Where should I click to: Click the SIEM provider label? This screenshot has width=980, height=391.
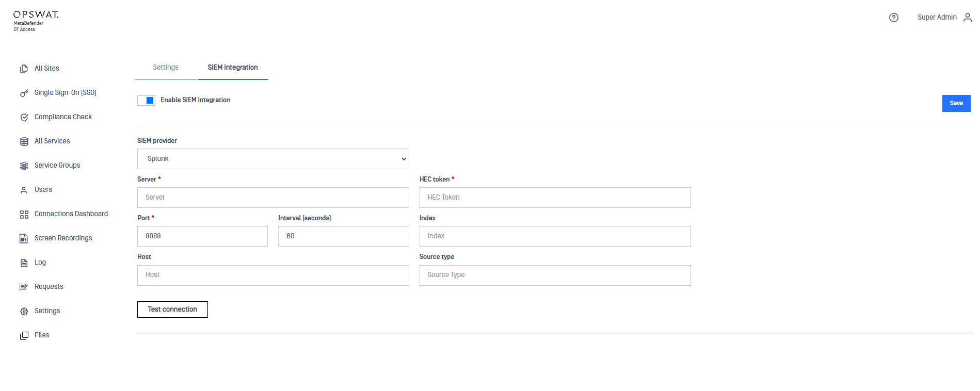157,141
